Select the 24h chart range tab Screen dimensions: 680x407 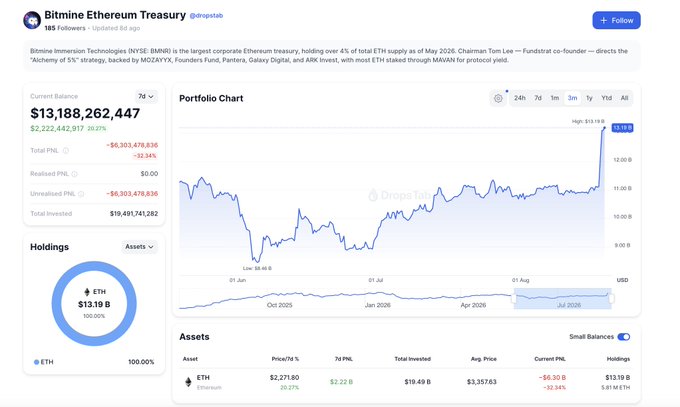click(x=520, y=98)
